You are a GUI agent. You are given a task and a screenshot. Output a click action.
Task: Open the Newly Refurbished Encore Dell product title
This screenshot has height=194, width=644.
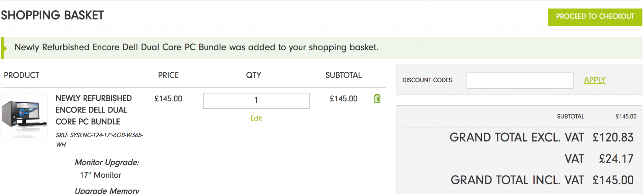(93, 110)
